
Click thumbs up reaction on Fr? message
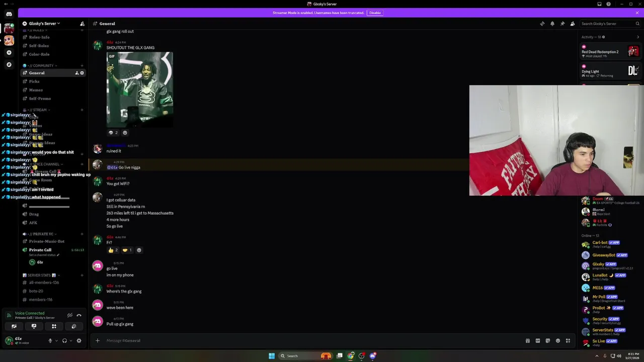coord(113,250)
